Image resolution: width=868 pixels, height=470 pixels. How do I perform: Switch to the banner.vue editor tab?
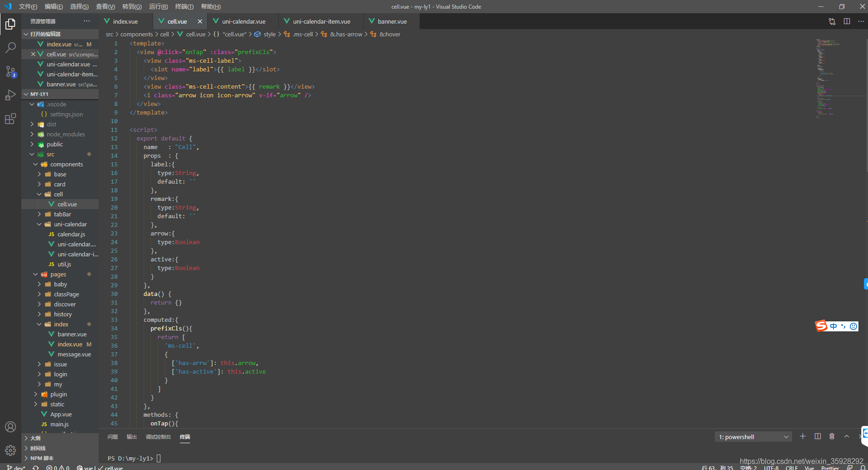392,21
